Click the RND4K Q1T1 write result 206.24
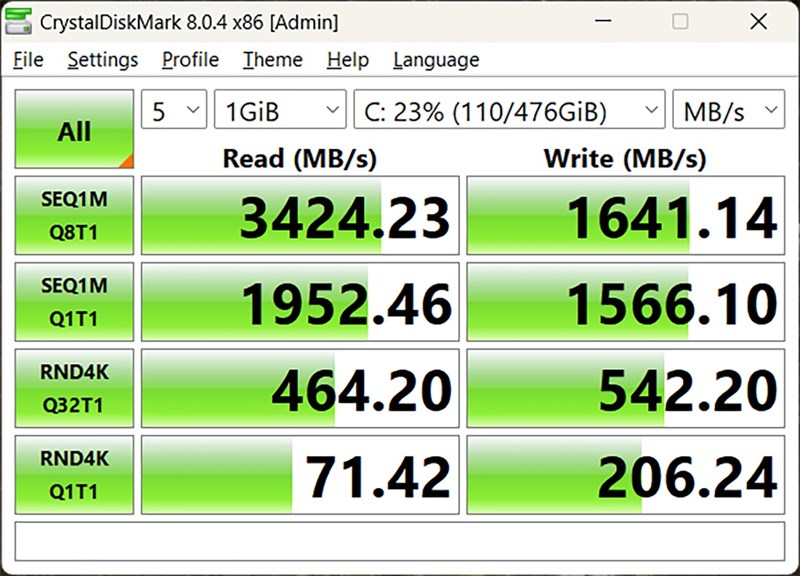800x576 pixels. [626, 474]
